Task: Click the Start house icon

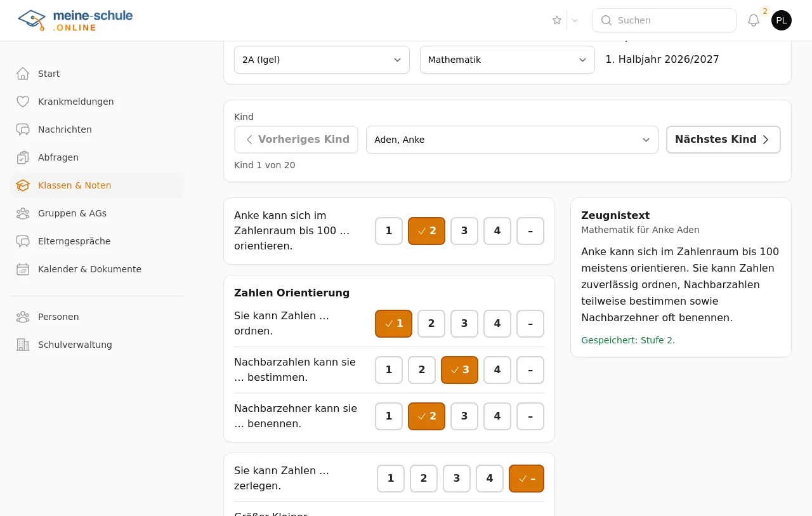Action: tap(23, 74)
